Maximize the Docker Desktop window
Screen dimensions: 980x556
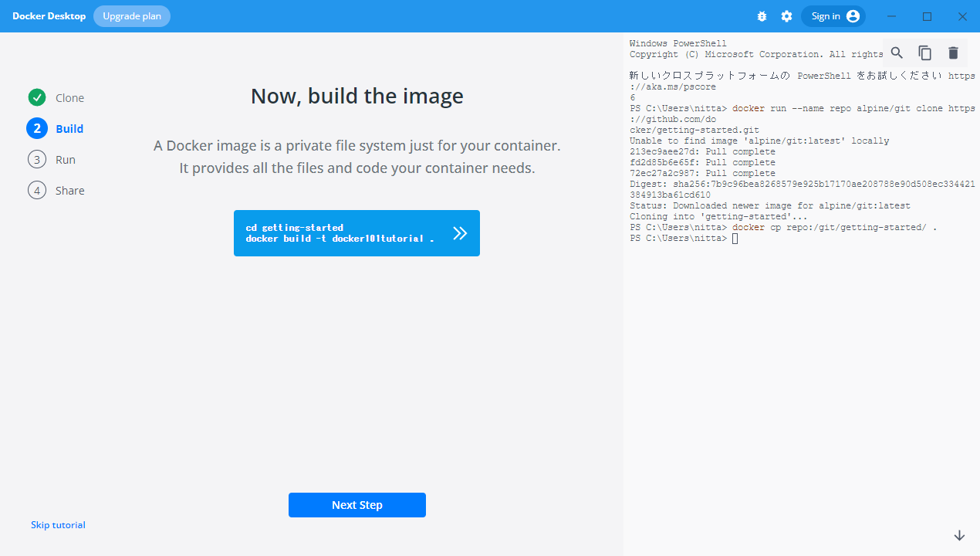tap(928, 16)
